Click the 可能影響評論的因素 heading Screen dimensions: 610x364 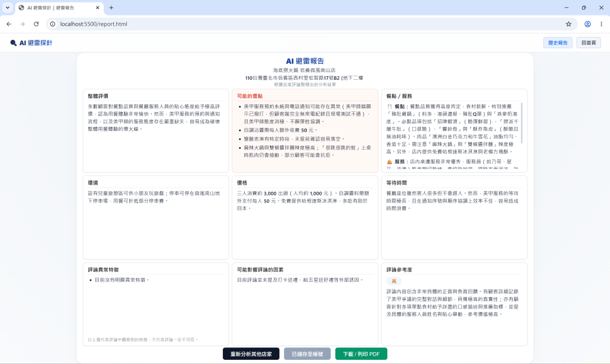(x=260, y=269)
